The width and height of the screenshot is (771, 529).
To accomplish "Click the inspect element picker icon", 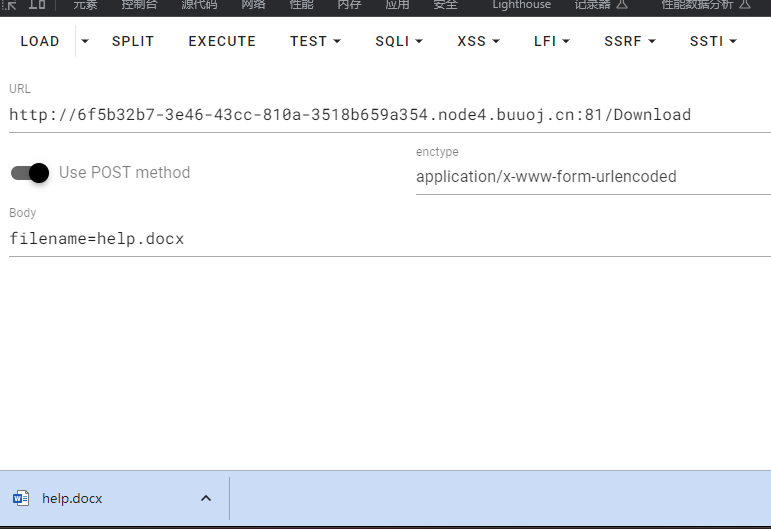I will pyautogui.click(x=10, y=5).
